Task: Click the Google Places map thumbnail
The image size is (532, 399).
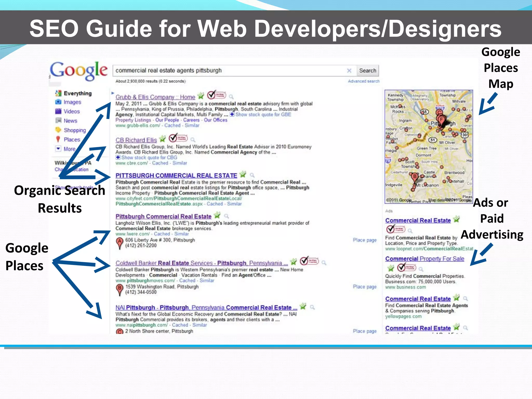Action: pos(429,147)
